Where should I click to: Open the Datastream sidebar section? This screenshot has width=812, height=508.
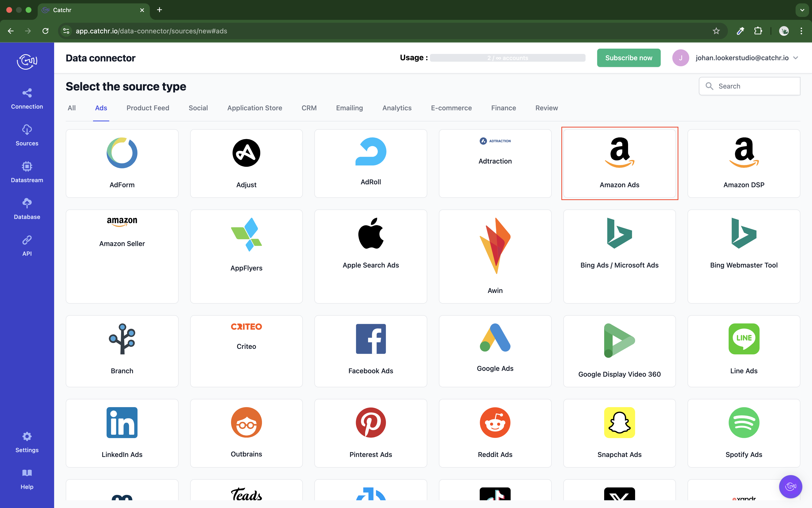(x=27, y=172)
